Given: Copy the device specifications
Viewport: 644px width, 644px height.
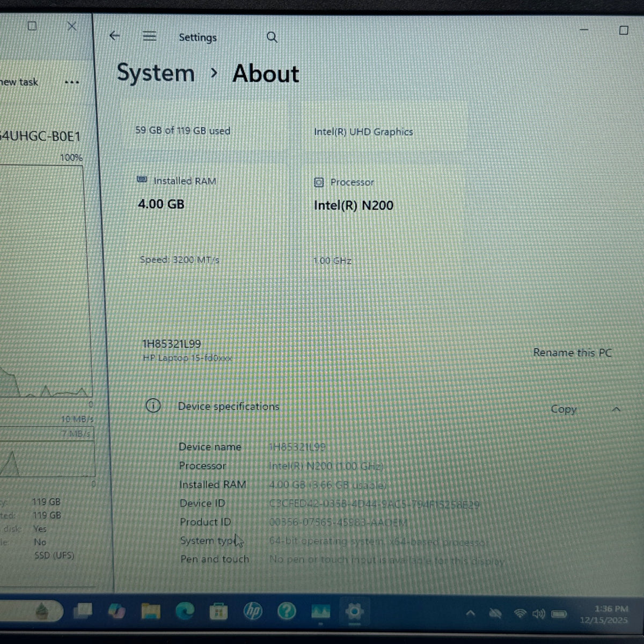Looking at the screenshot, I should tap(563, 409).
